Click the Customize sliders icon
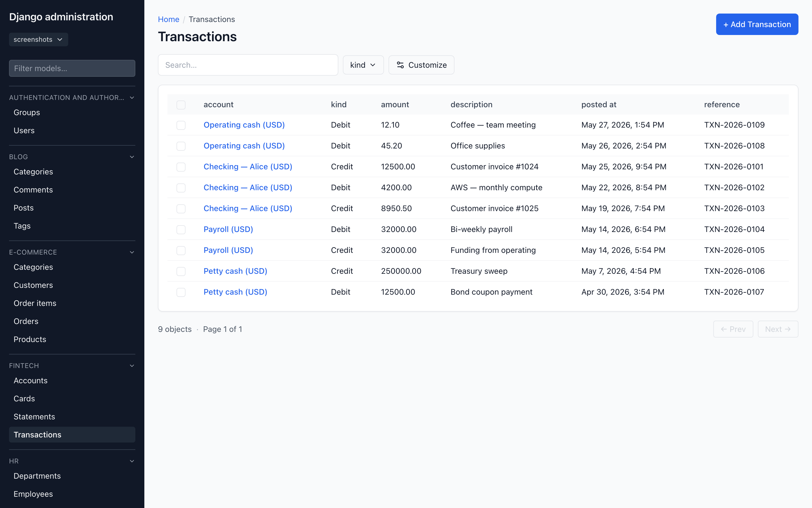 (x=400, y=65)
